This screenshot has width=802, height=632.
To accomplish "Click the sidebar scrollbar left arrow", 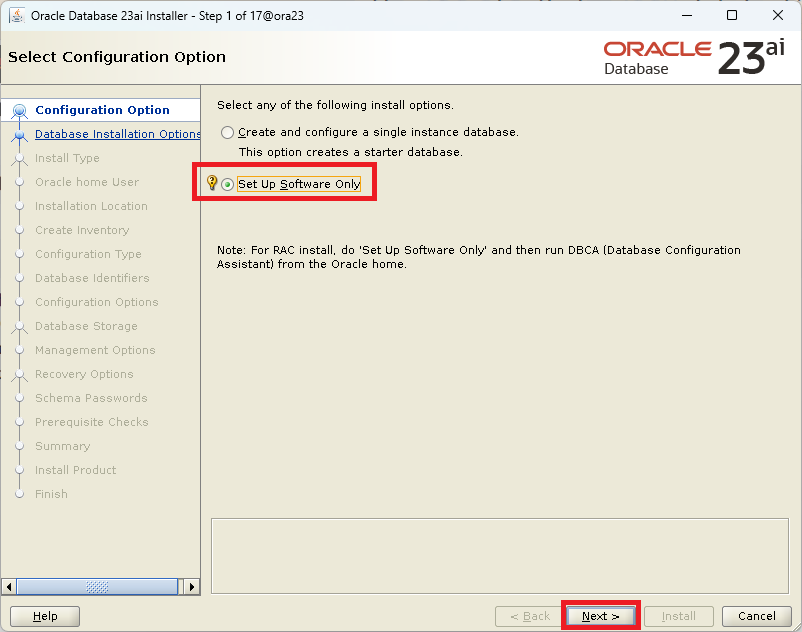I will (8, 586).
